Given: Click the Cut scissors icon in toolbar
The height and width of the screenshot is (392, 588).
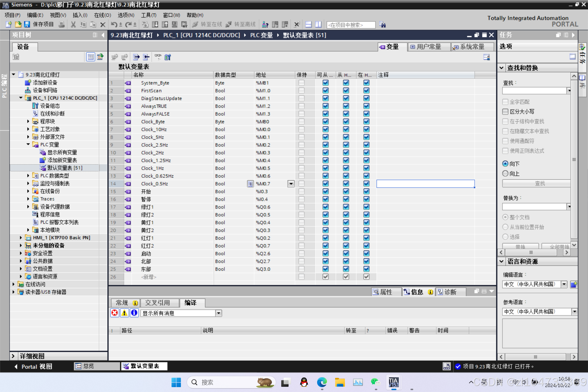Looking at the screenshot, I should coord(73,24).
